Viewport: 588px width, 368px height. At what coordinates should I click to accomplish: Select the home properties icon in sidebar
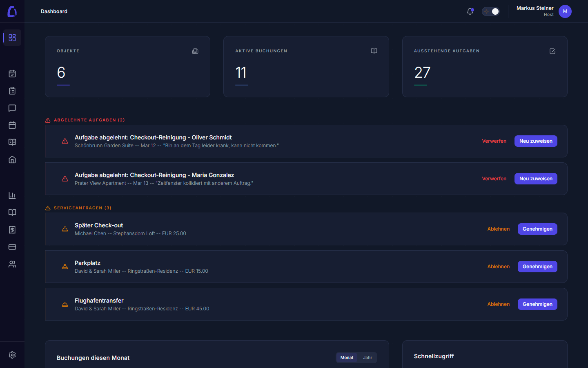[x=12, y=159]
